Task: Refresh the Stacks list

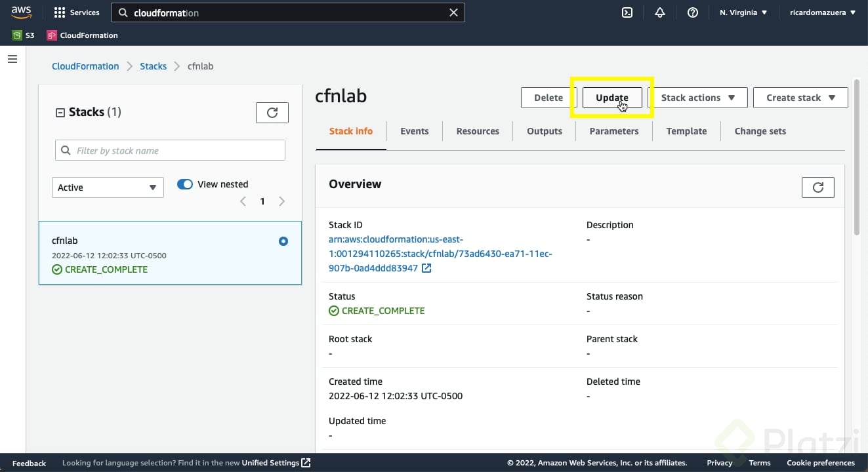Action: click(272, 113)
